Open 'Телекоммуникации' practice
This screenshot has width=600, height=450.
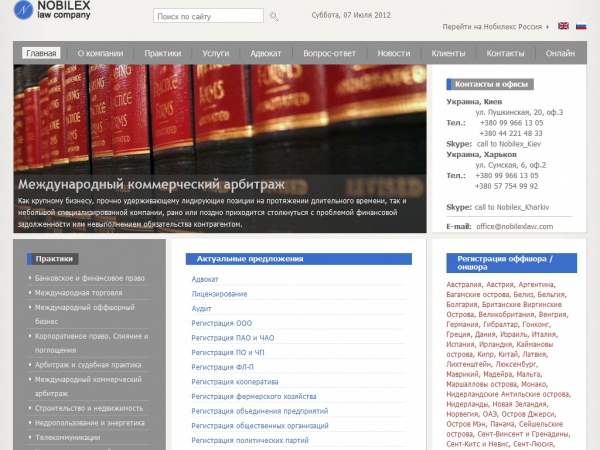[68, 437]
